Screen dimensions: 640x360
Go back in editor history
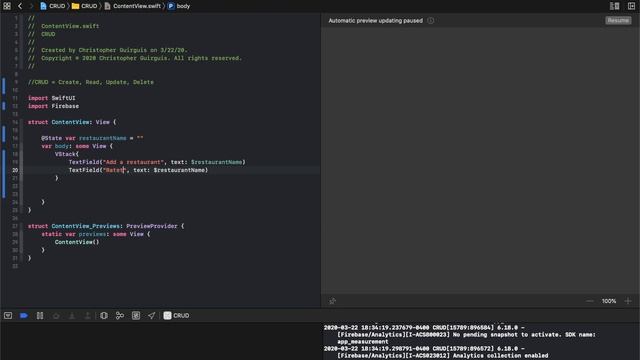pyautogui.click(x=20, y=6)
